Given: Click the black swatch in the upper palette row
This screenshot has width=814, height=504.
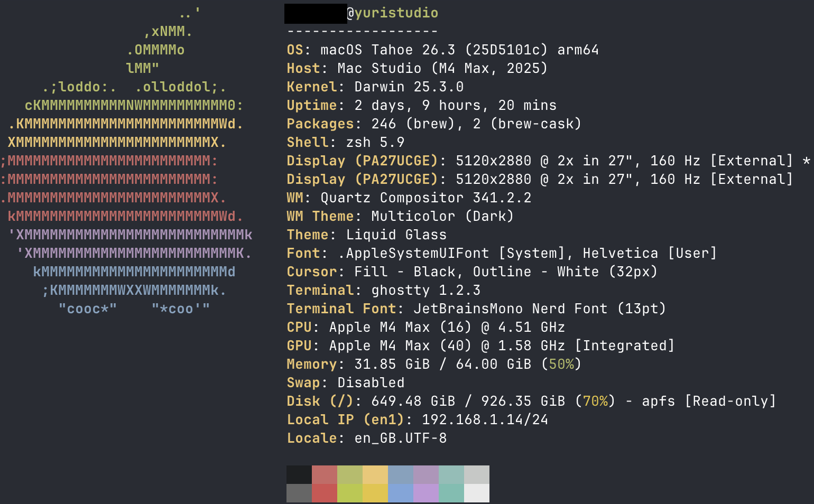Looking at the screenshot, I should tap(299, 474).
